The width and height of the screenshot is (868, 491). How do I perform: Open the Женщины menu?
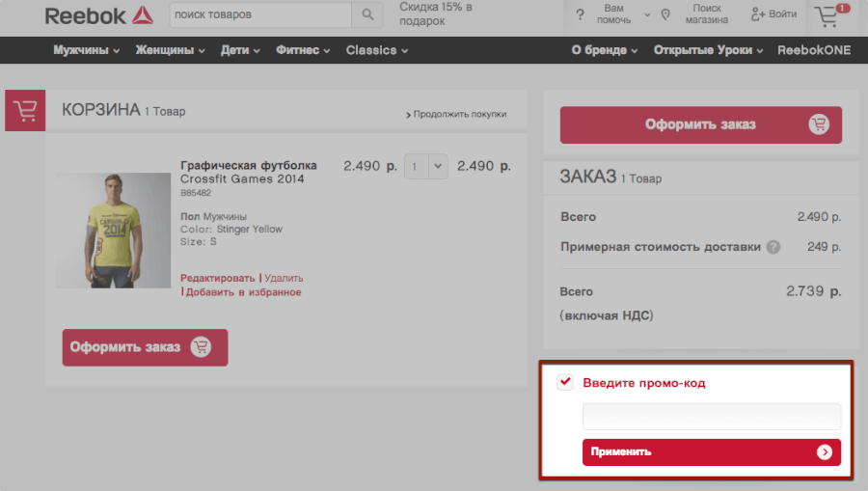coord(171,50)
